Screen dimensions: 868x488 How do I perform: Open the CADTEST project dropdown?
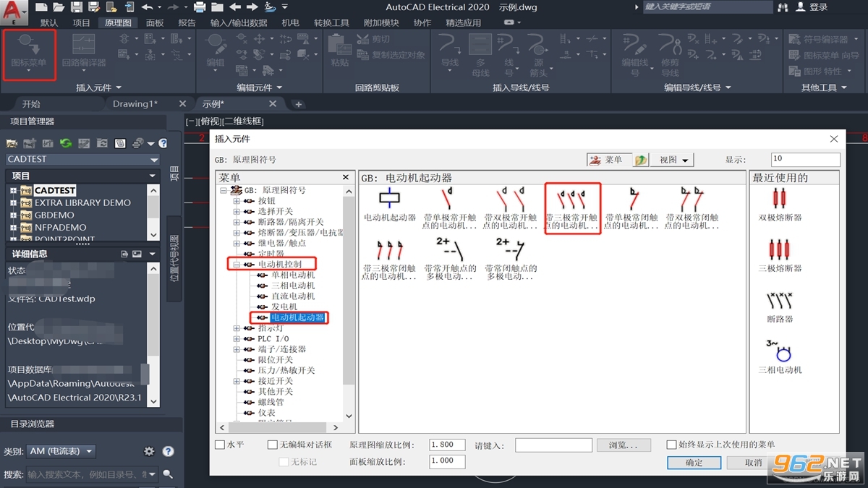tap(153, 159)
